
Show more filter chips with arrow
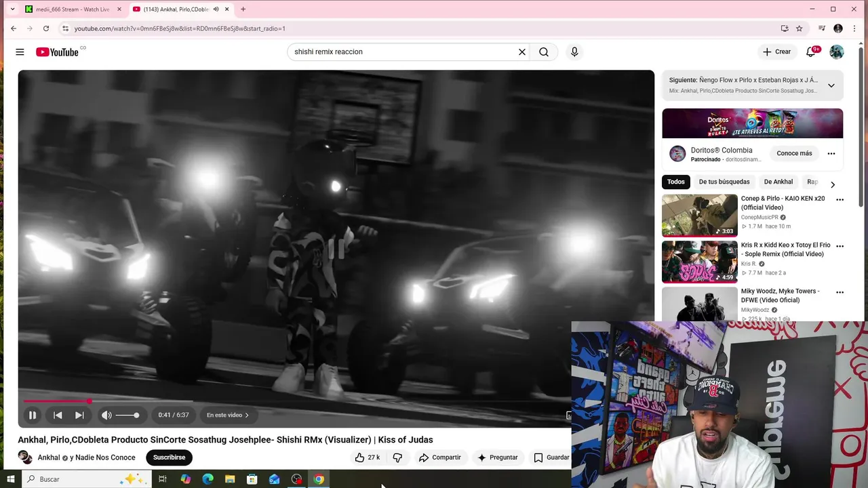click(833, 184)
